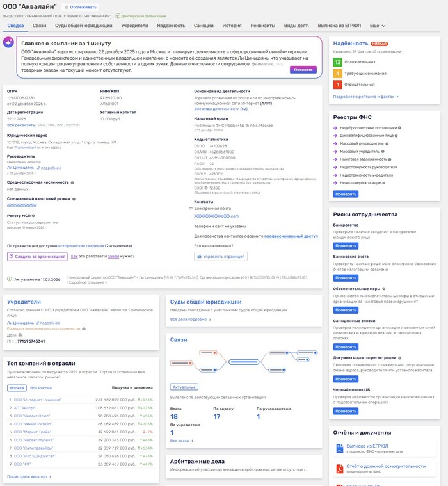Toggle the Актуальные filter in Связи
Viewport: 448px width, 486px height.
click(x=184, y=387)
